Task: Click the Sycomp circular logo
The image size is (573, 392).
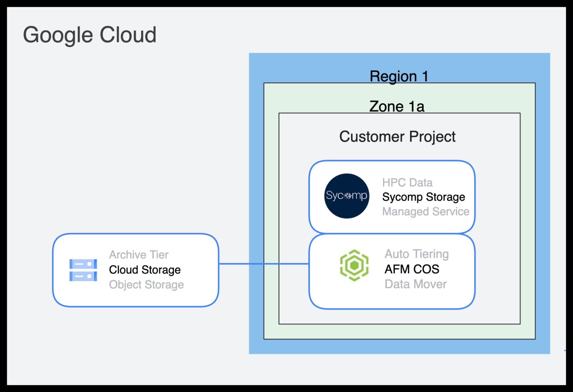Action: [x=347, y=196]
